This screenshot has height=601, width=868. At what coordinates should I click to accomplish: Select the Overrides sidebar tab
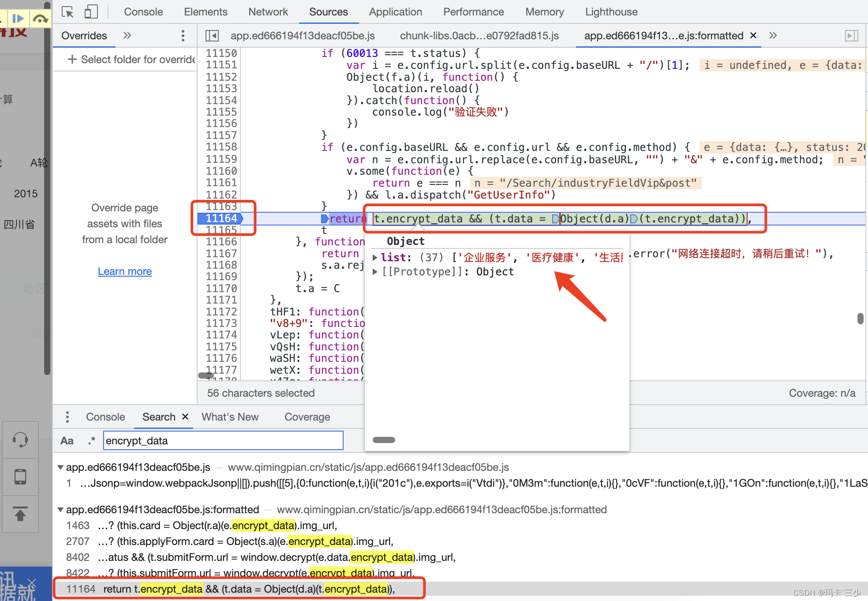pos(84,36)
